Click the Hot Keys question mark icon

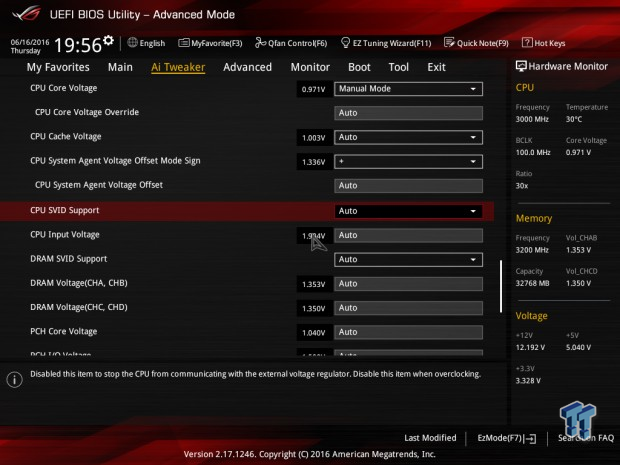pyautogui.click(x=527, y=43)
